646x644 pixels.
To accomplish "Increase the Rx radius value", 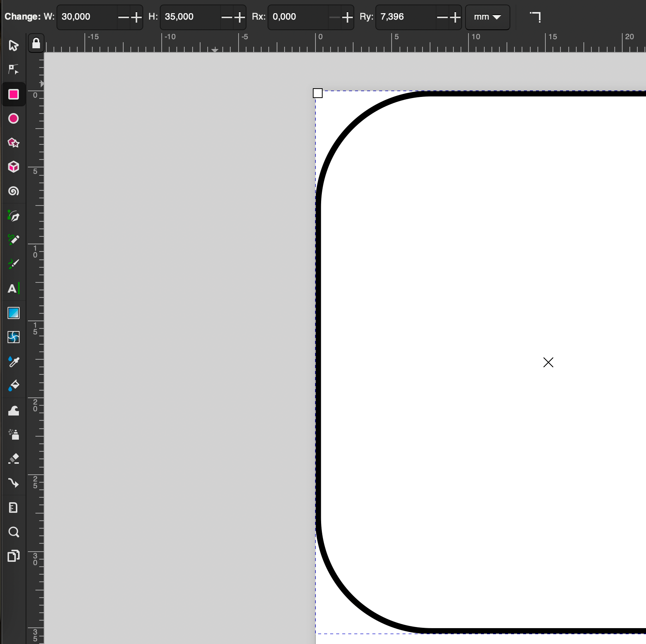I will click(x=347, y=17).
